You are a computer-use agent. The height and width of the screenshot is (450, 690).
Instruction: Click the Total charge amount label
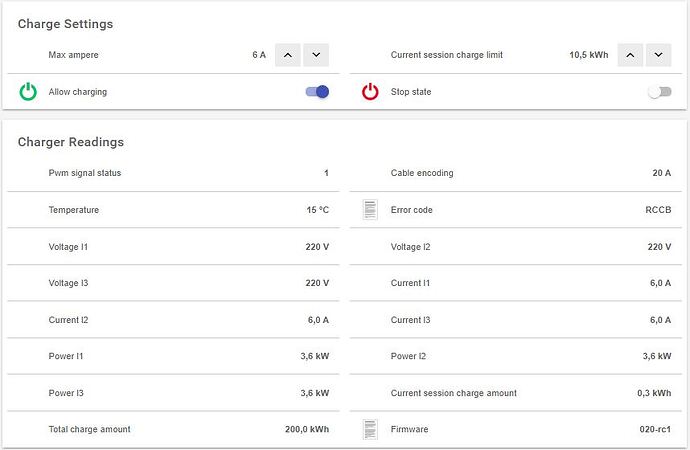click(x=89, y=429)
